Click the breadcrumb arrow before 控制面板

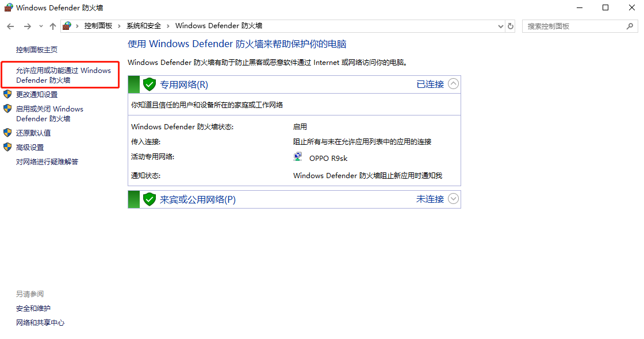[77, 26]
